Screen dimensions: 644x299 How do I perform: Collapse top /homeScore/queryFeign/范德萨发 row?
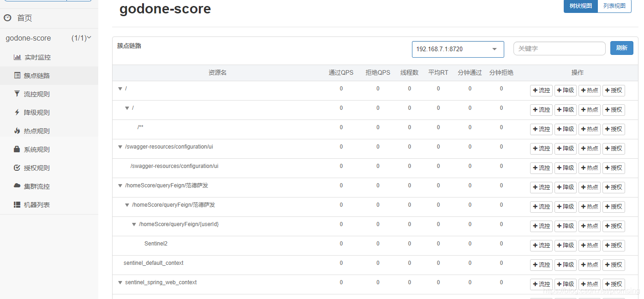coord(120,185)
